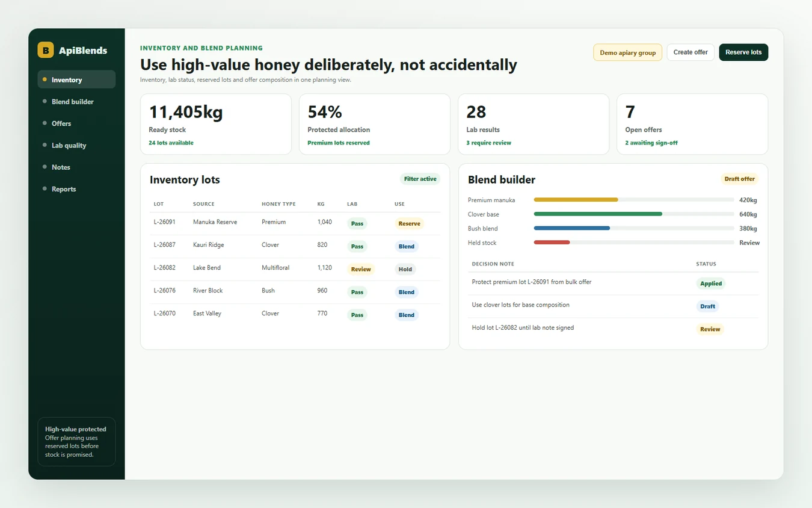Open the Protected allocation 54% card

375,124
